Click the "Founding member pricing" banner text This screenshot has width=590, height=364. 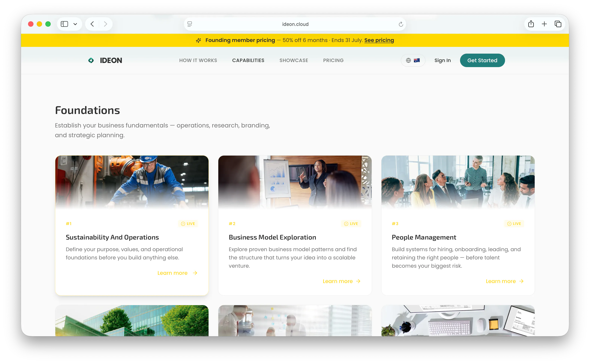click(x=240, y=40)
